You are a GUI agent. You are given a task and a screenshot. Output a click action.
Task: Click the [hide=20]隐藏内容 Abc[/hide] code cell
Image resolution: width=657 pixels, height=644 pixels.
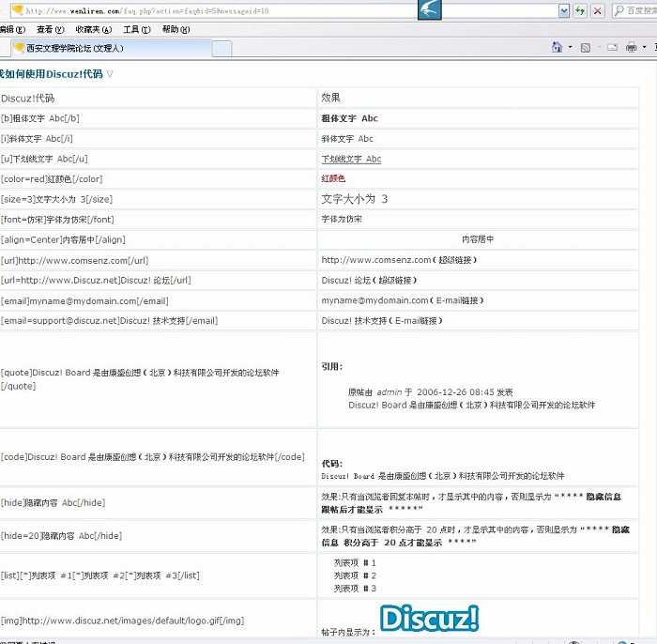click(158, 536)
